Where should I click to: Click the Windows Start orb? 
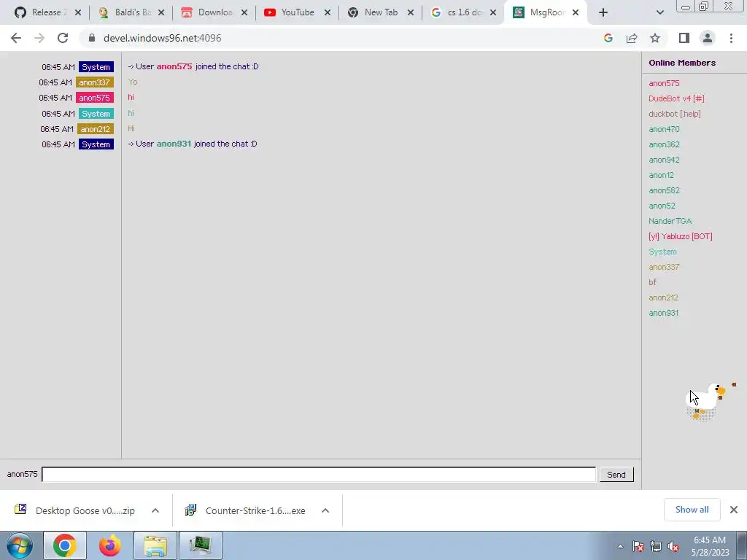click(x=20, y=545)
